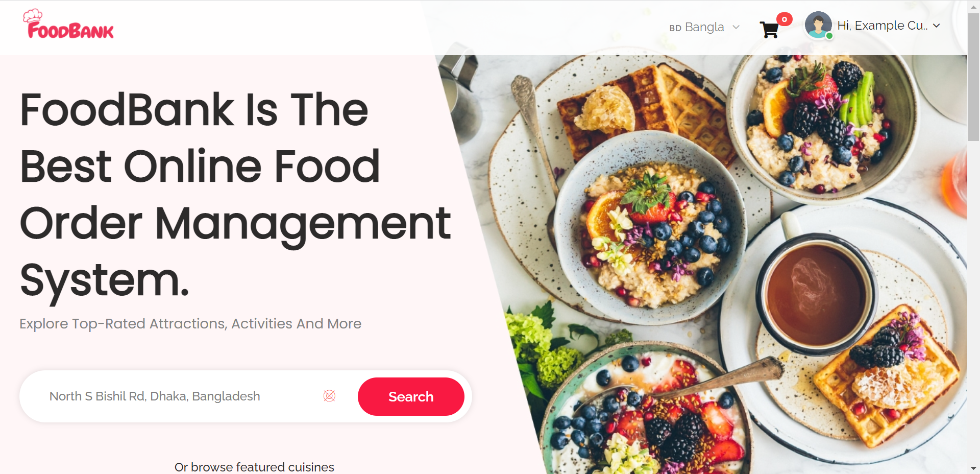Click the green online status dot
Viewport: 980px width, 474px height.
[x=829, y=36]
